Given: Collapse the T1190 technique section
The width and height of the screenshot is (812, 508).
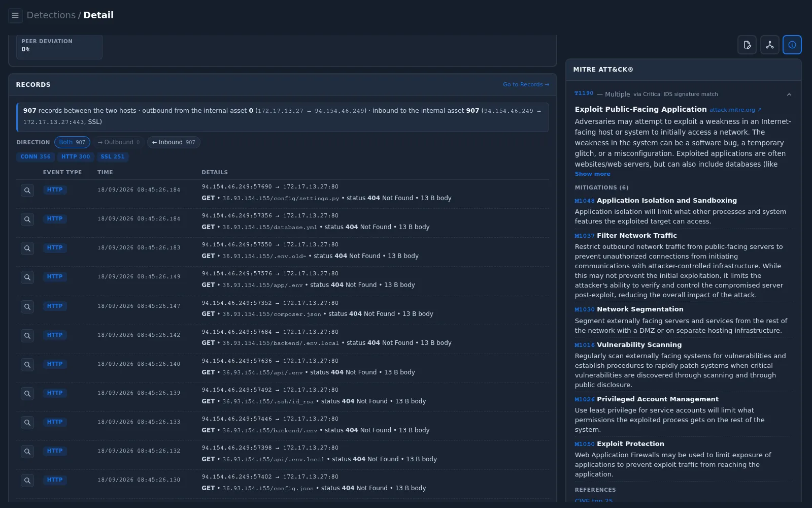Looking at the screenshot, I should tap(789, 94).
